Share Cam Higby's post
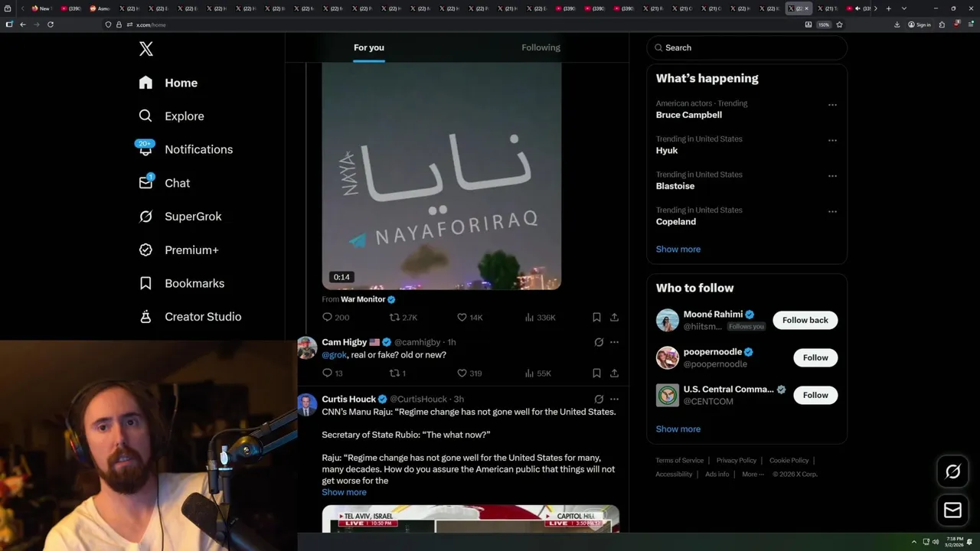 click(x=614, y=373)
